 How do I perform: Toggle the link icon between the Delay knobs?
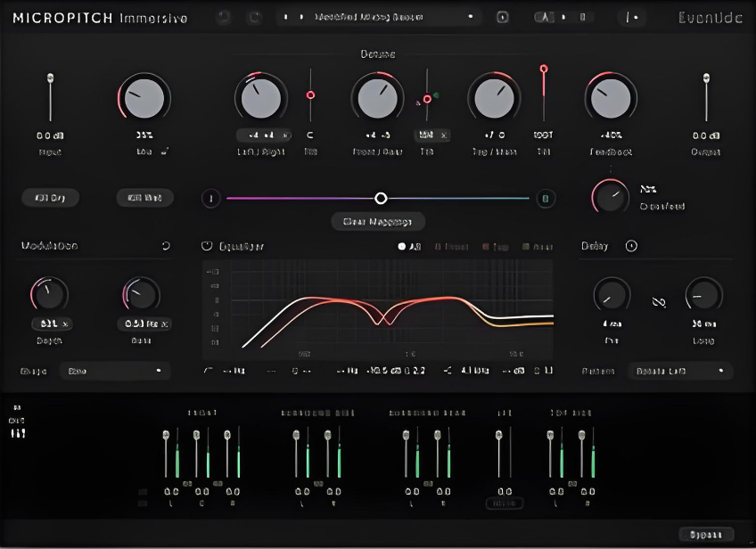[x=659, y=302]
